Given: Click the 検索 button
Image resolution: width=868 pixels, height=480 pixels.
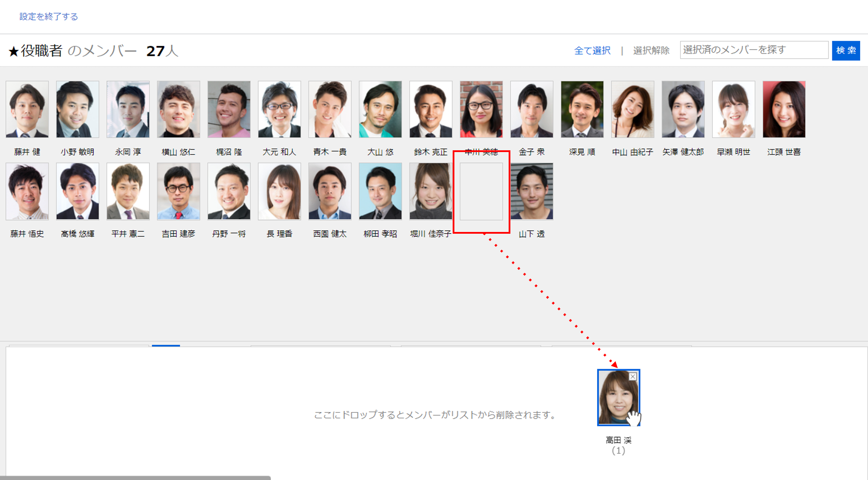Looking at the screenshot, I should tap(845, 50).
